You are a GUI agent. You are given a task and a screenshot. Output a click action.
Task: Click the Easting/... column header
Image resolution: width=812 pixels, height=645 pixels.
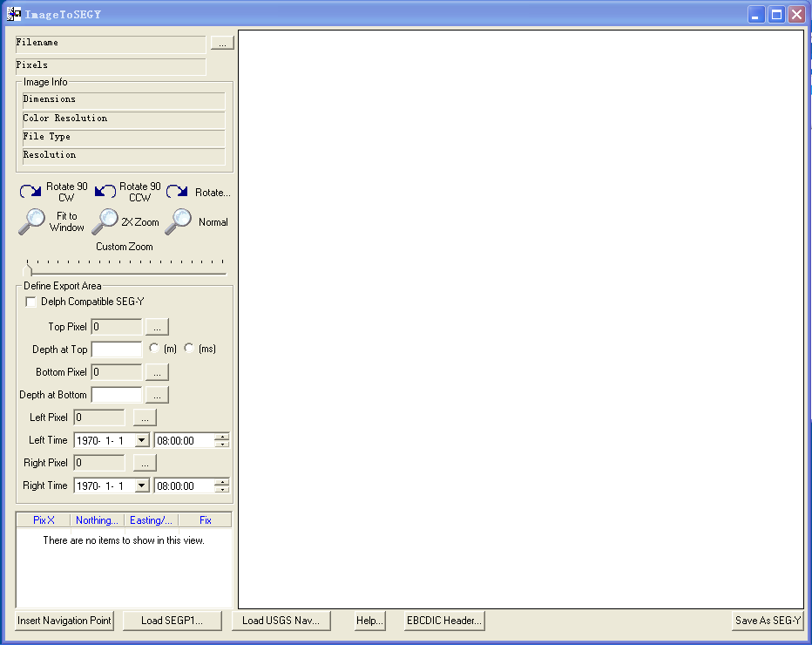[152, 520]
